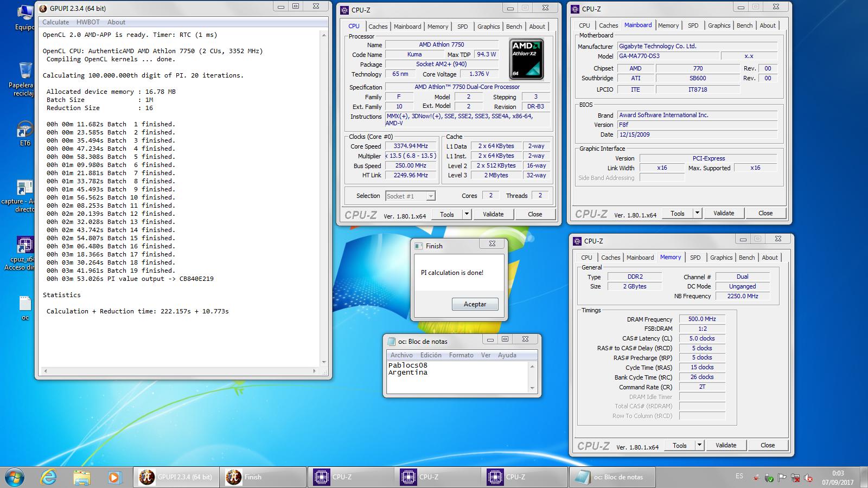Click the AMD Athlon X2 logo in CPU-Z

coord(526,59)
